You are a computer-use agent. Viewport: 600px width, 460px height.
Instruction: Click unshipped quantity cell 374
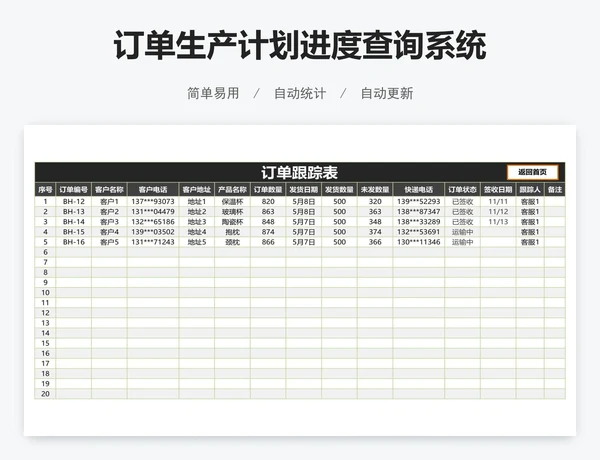[375, 232]
